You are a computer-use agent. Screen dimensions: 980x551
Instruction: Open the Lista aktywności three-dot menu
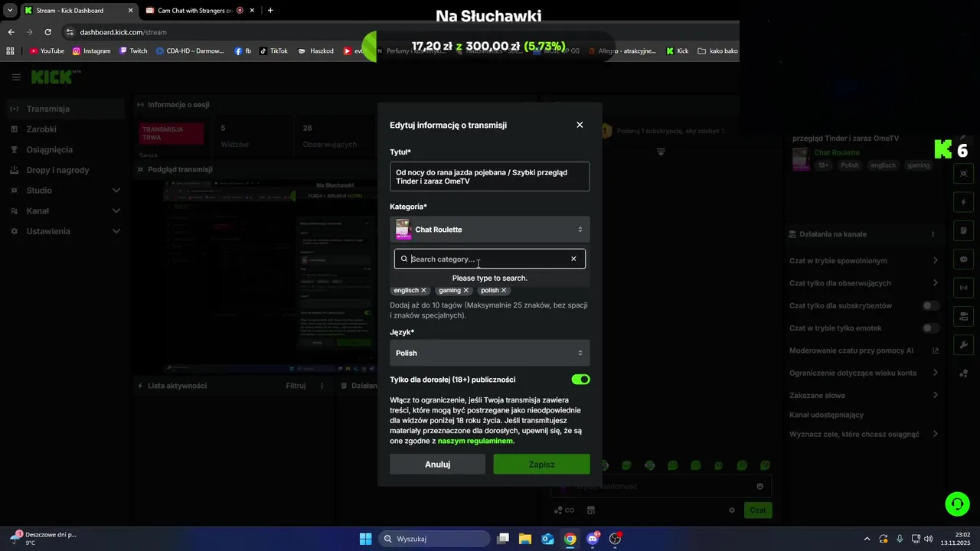[322, 386]
